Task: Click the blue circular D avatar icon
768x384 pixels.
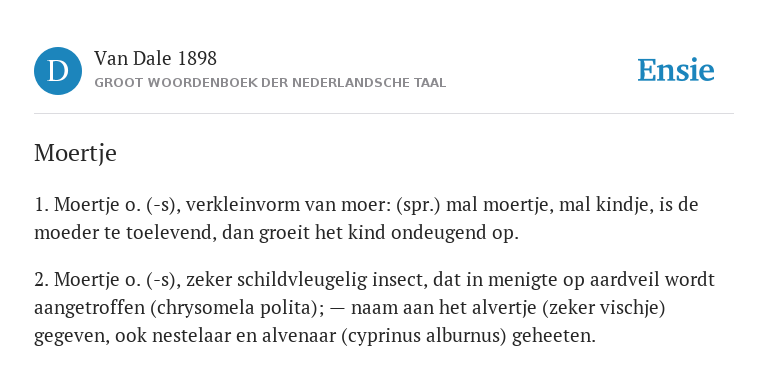Action: [58, 71]
